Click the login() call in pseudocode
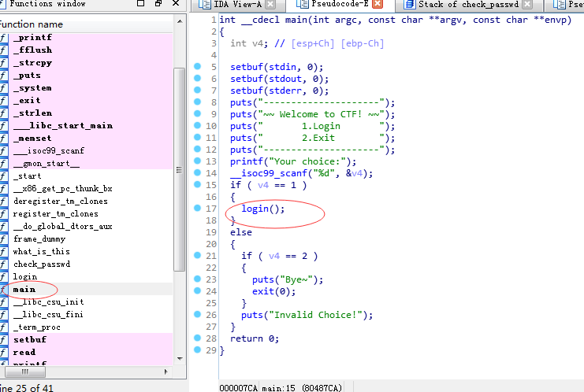The height and width of the screenshot is (392, 584). pos(263,209)
